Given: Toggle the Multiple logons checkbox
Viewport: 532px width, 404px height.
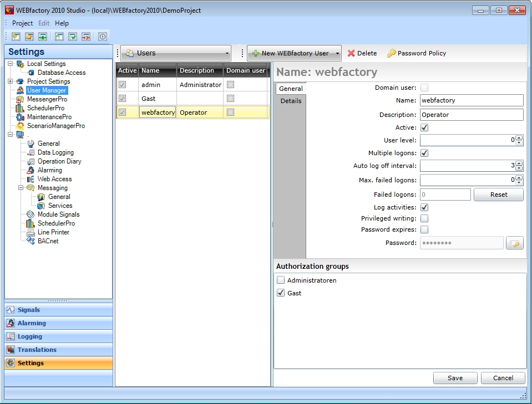Looking at the screenshot, I should coord(424,153).
